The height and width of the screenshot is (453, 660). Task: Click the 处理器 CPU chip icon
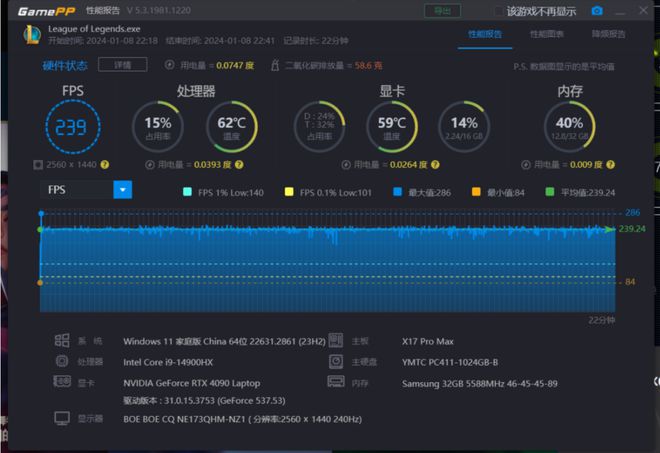pyautogui.click(x=62, y=361)
